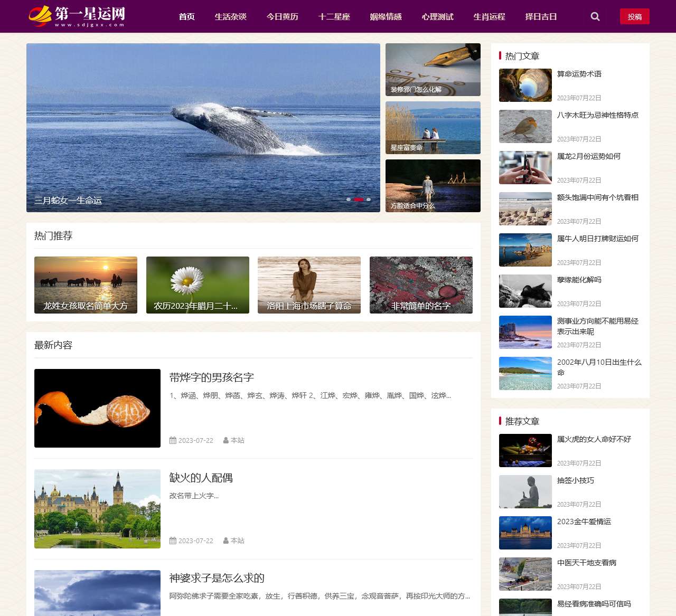Click the author icon next to 本站
This screenshot has height=616, width=676.
click(x=226, y=440)
